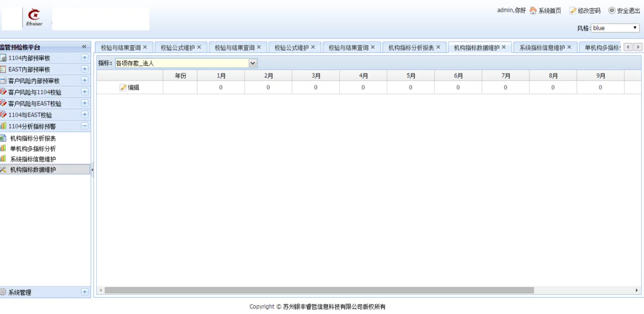Expand the 系统管理 section
644x314 pixels.
pyautogui.click(x=84, y=292)
